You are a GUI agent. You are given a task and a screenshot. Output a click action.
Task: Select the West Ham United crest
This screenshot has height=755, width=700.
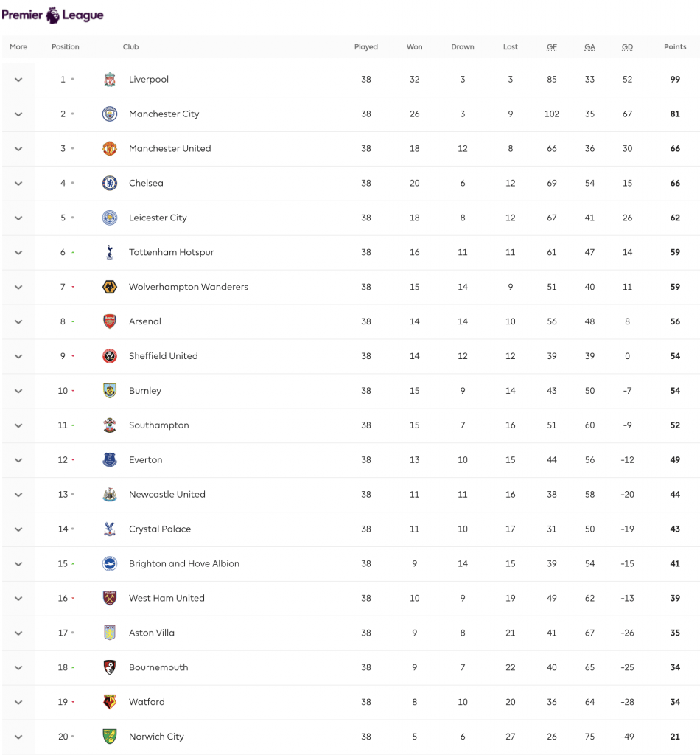[110, 598]
